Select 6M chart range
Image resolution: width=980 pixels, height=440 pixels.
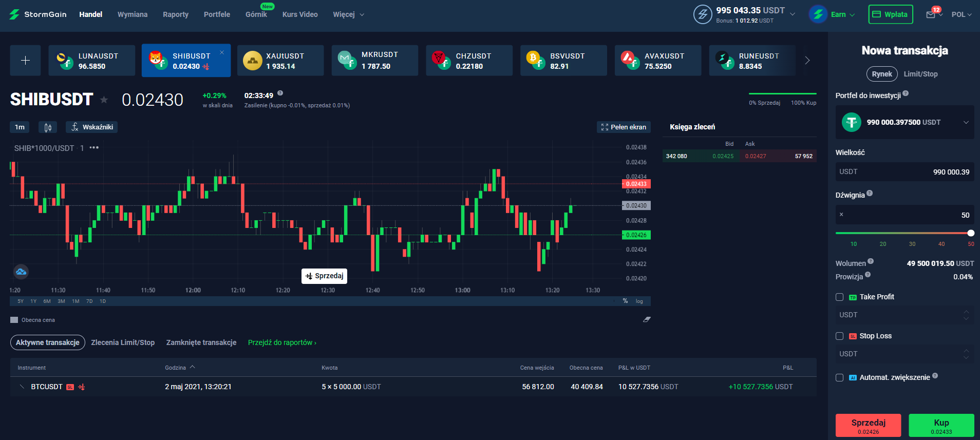pyautogui.click(x=47, y=301)
